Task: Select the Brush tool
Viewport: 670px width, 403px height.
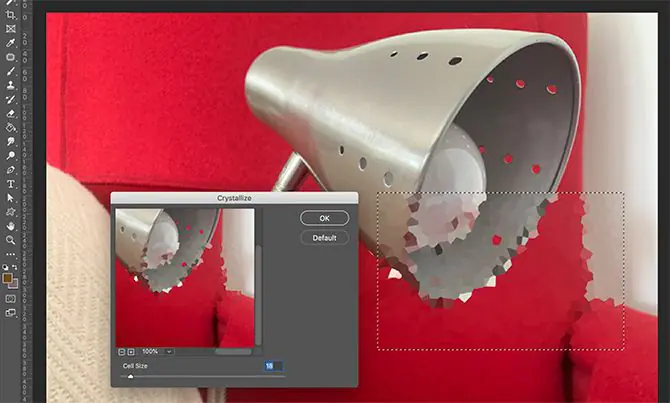Action: (11, 72)
